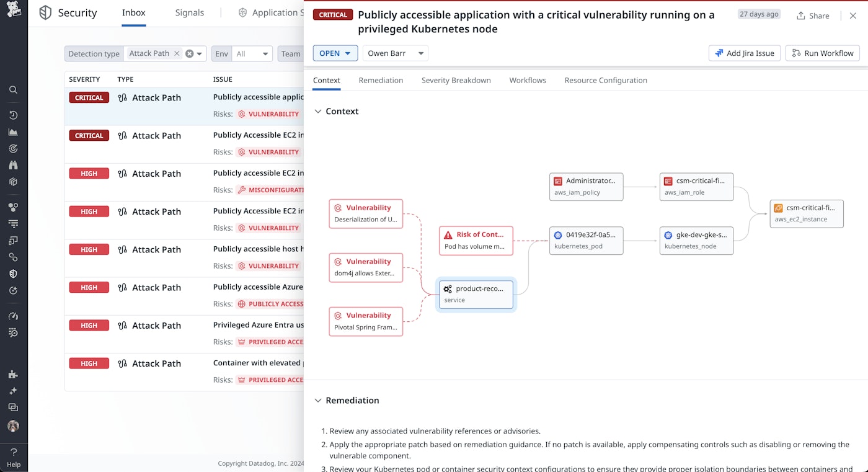Screen dimensions: 868x472
Task: Click the TYPE column header
Action: 125,79
